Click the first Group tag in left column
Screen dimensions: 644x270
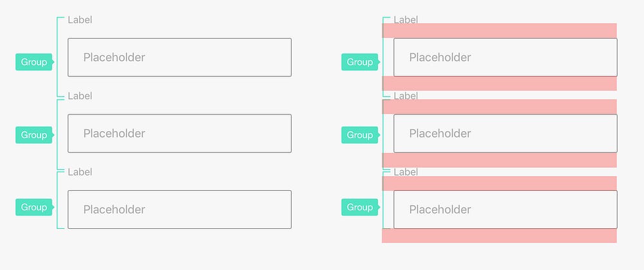tap(33, 62)
